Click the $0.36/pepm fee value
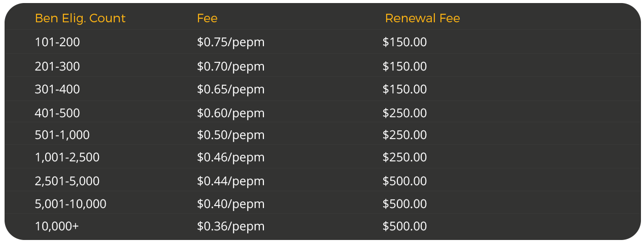This screenshot has width=644, height=241. (231, 226)
